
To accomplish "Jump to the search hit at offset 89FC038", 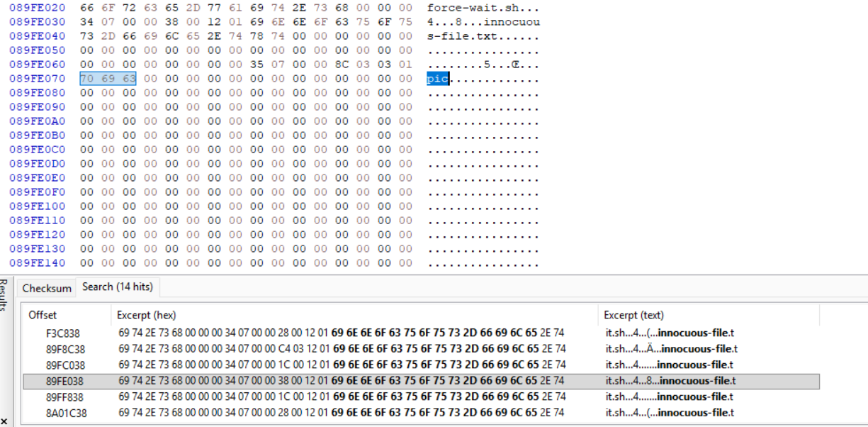I will point(65,365).
